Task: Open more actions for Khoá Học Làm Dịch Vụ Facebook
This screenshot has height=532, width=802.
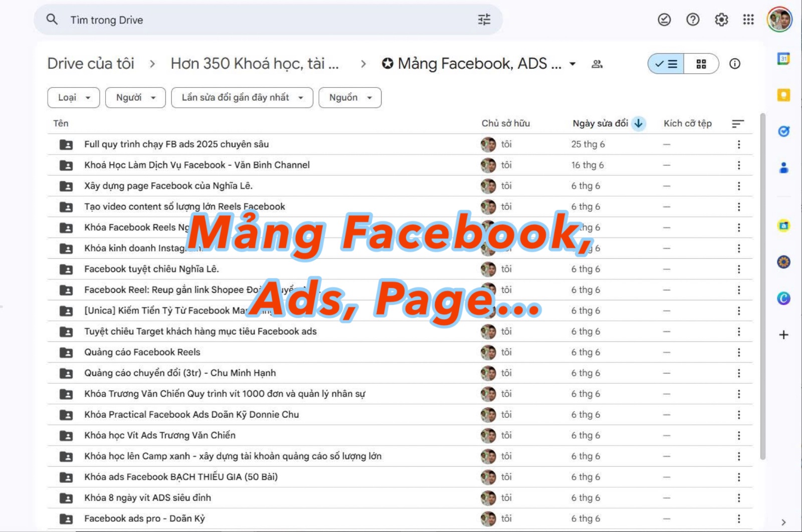Action: click(x=738, y=165)
